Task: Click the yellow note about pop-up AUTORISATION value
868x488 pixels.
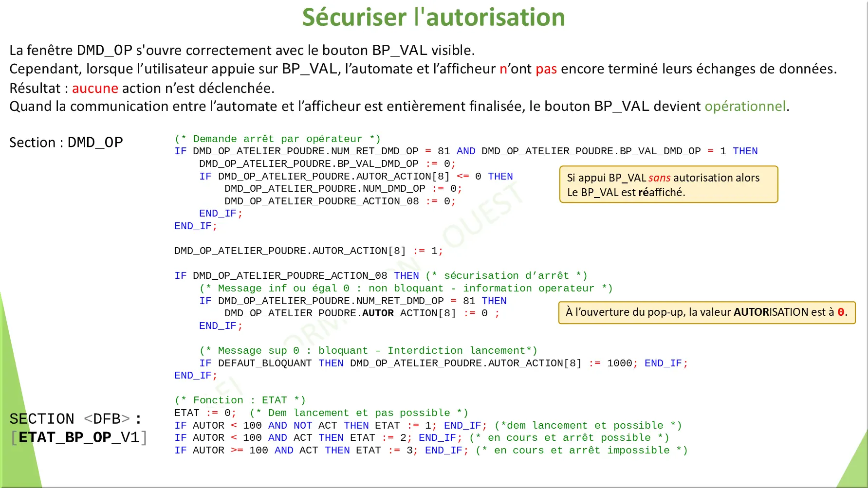Action: [x=706, y=312]
